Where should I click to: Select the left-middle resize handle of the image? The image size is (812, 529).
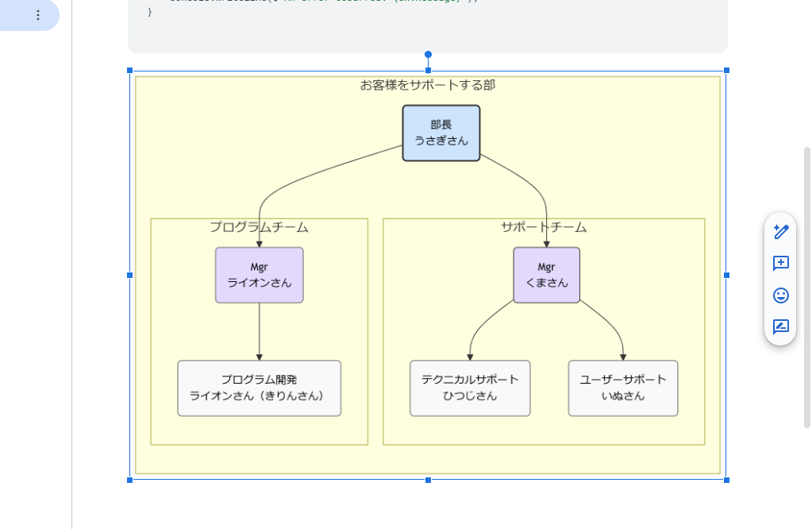click(x=130, y=275)
